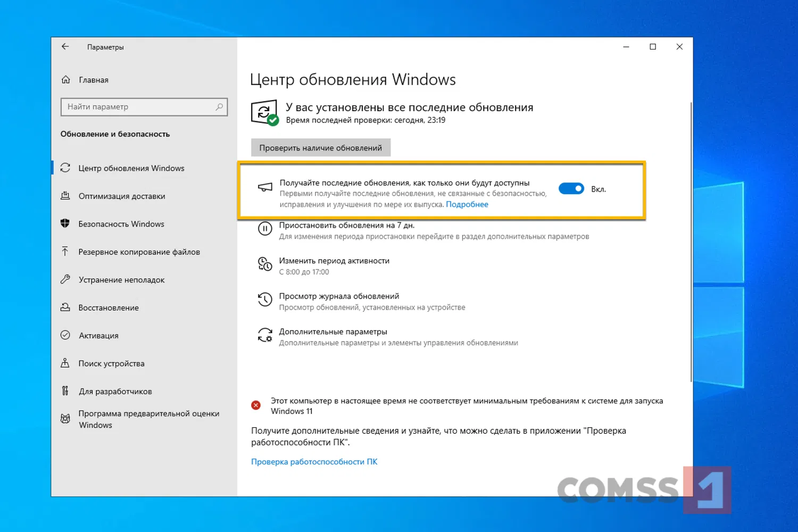Viewport: 798px width, 532px height.
Task: Click the shield icon for Безопасность Windows
Action: (x=65, y=223)
